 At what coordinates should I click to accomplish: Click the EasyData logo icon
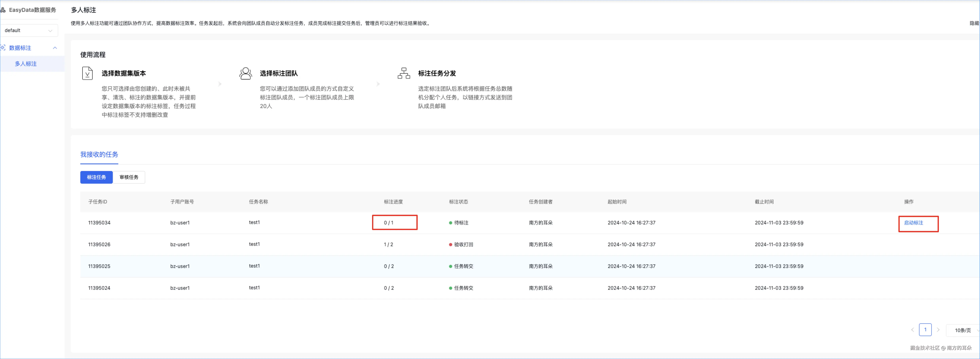pyautogui.click(x=3, y=10)
